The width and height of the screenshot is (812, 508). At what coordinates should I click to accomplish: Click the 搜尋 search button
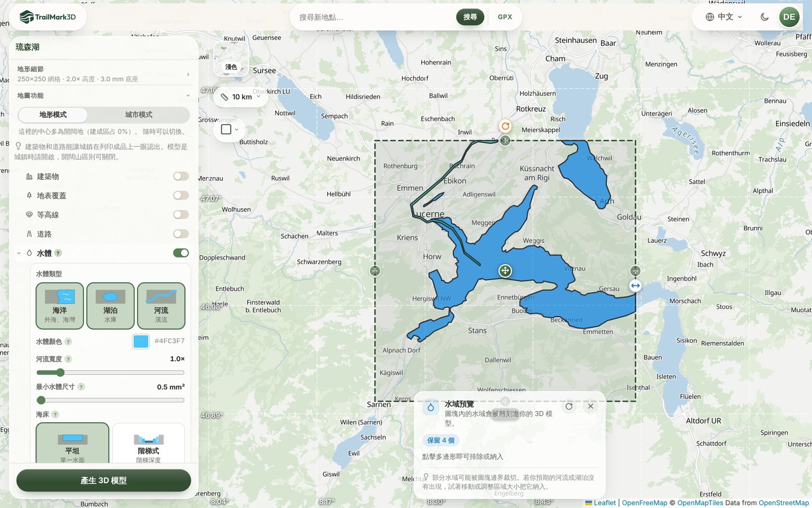pyautogui.click(x=470, y=17)
